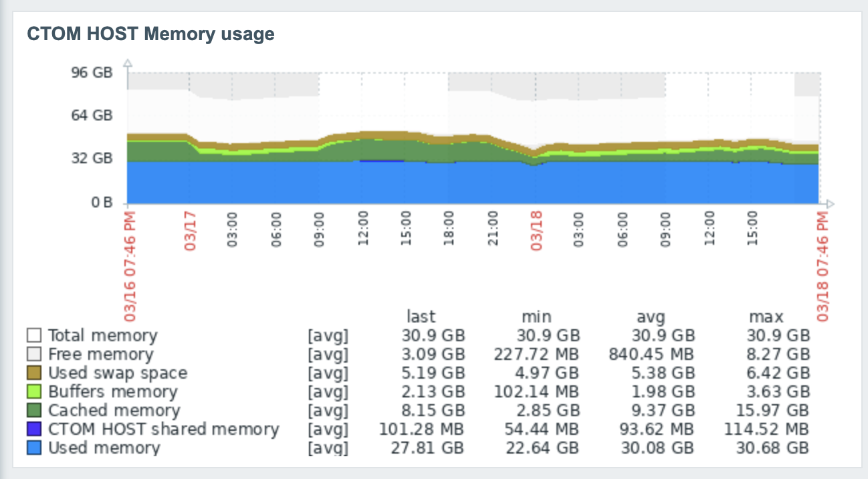Click the dark green Cached memory swatch
868x479 pixels.
(x=35, y=410)
